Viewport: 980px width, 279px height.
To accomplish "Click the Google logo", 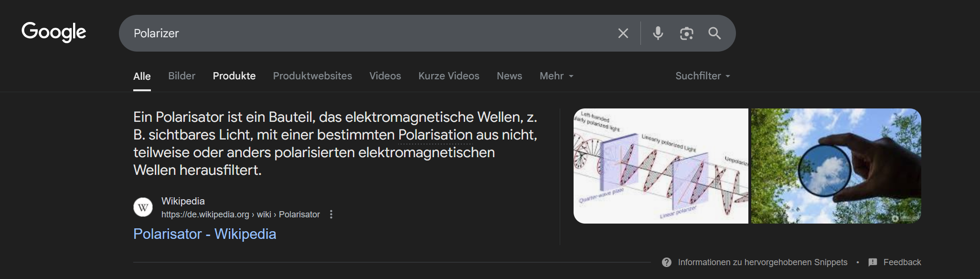I will click(x=54, y=32).
